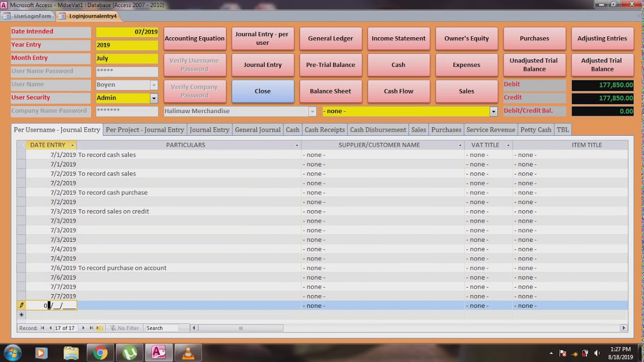Screen dimensions: 644x362
Task: Open General Ledger report button
Action: [331, 39]
